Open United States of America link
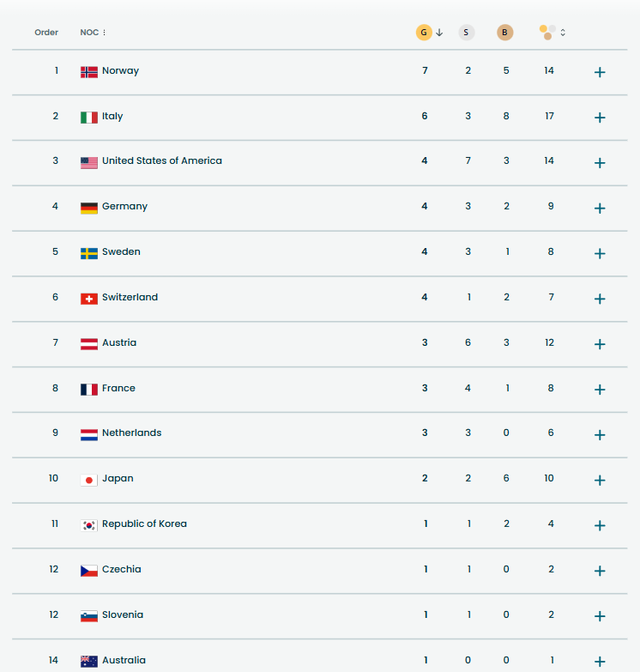The height and width of the screenshot is (672, 640). click(162, 161)
